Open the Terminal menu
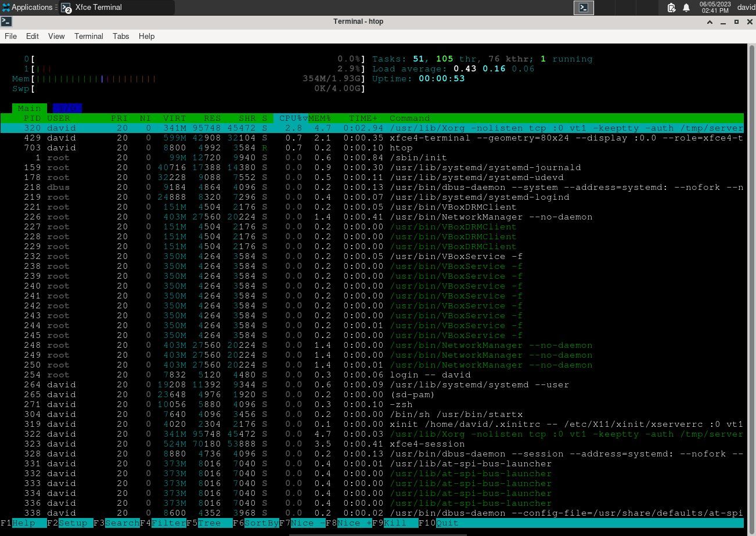756x536 pixels. point(89,36)
